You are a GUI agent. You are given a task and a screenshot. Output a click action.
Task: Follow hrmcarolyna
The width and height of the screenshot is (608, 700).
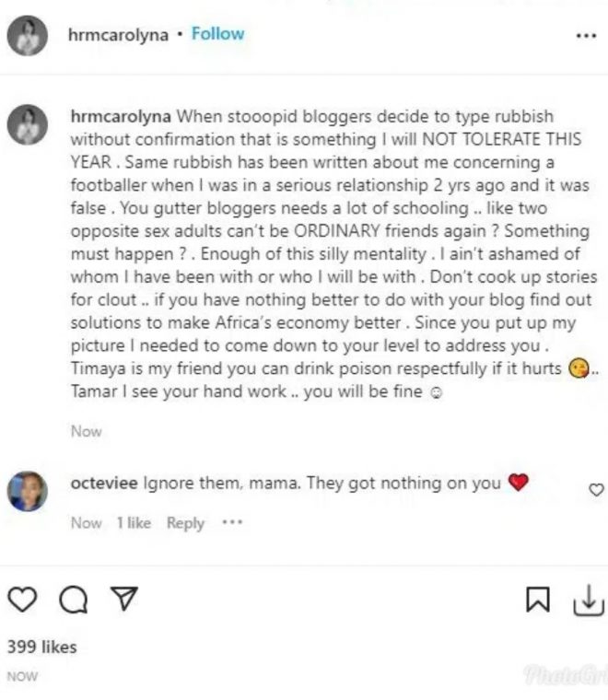[x=217, y=34]
